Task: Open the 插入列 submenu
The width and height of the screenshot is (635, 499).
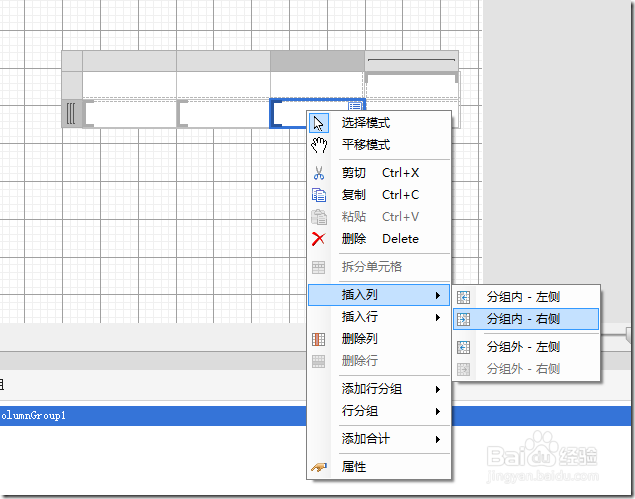Action: [x=379, y=295]
